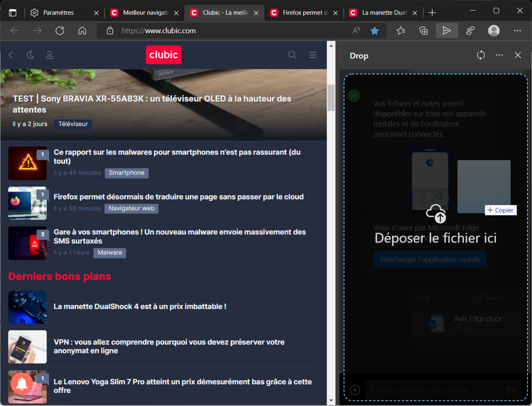Click the Derniers bons plans heading
532x406 pixels.
tap(59, 277)
